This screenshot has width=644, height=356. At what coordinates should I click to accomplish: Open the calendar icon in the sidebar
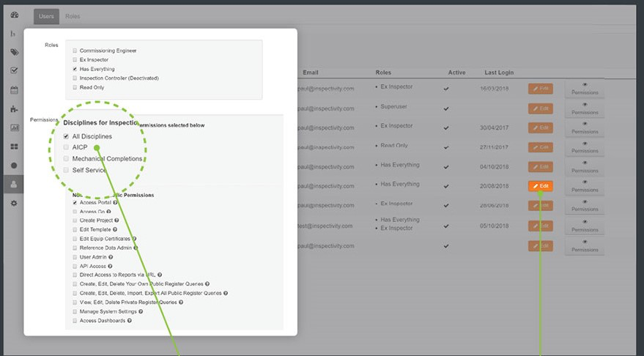pyautogui.click(x=15, y=90)
